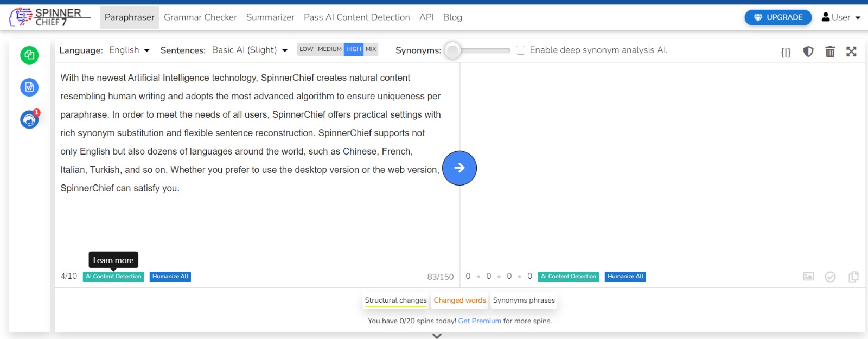Select the LOW sentence level

[307, 49]
